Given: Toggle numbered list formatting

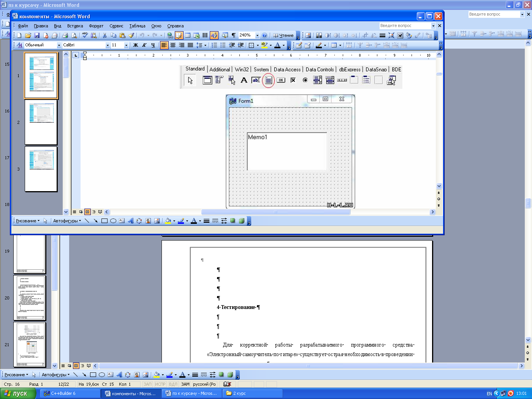Looking at the screenshot, I should (214, 45).
